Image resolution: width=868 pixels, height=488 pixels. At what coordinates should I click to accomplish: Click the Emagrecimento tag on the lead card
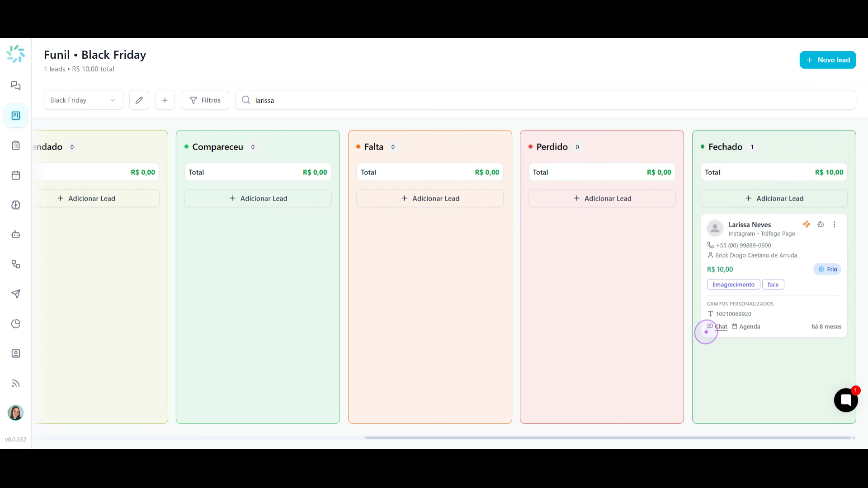coord(733,285)
